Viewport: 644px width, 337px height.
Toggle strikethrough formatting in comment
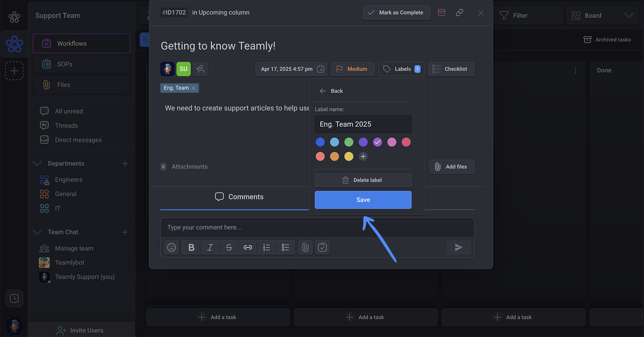pos(229,248)
